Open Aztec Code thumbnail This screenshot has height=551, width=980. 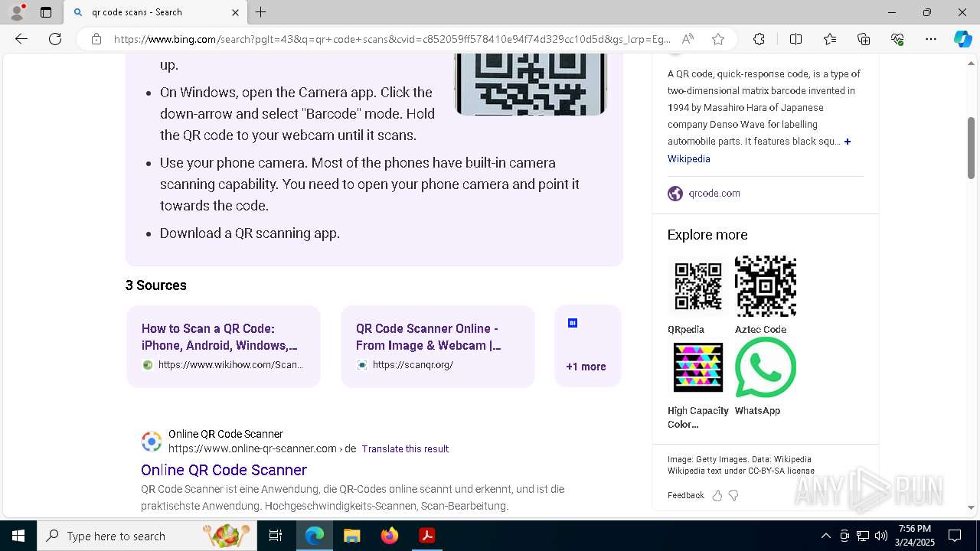[x=765, y=286]
